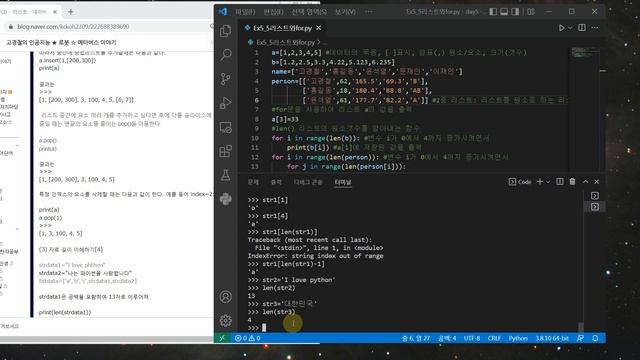Viewport: 640px width, 360px height.
Task: Click the feedback icon in status bar
Action: [x=580, y=338]
